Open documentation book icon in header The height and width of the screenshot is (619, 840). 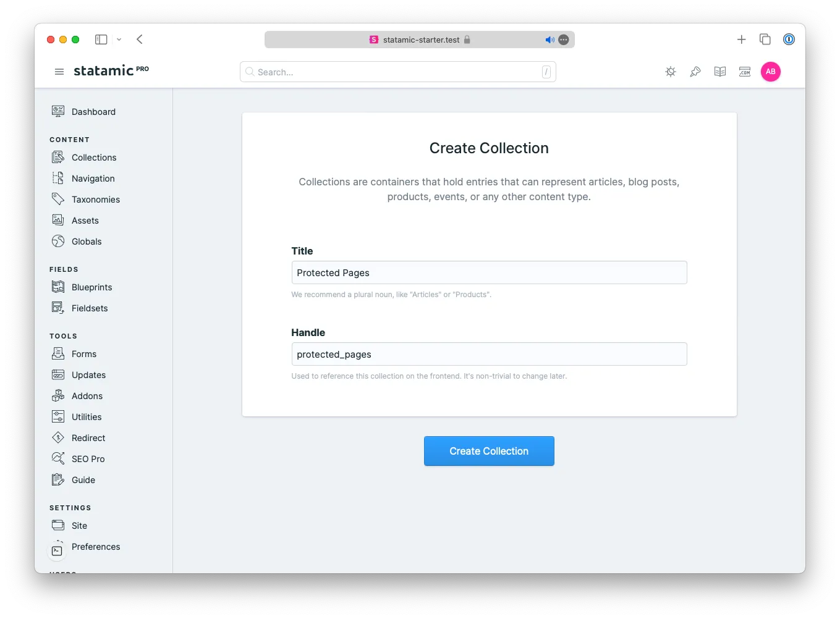[x=720, y=72]
